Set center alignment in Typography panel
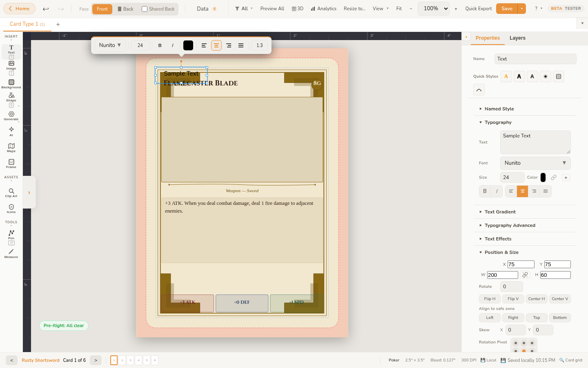The width and height of the screenshot is (588, 368). coord(523,191)
